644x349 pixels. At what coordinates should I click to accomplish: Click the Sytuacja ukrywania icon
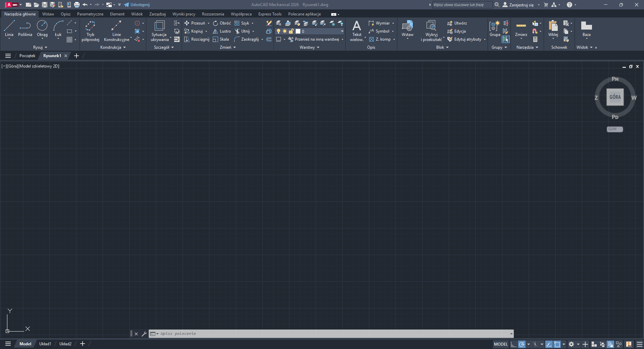pyautogui.click(x=159, y=31)
